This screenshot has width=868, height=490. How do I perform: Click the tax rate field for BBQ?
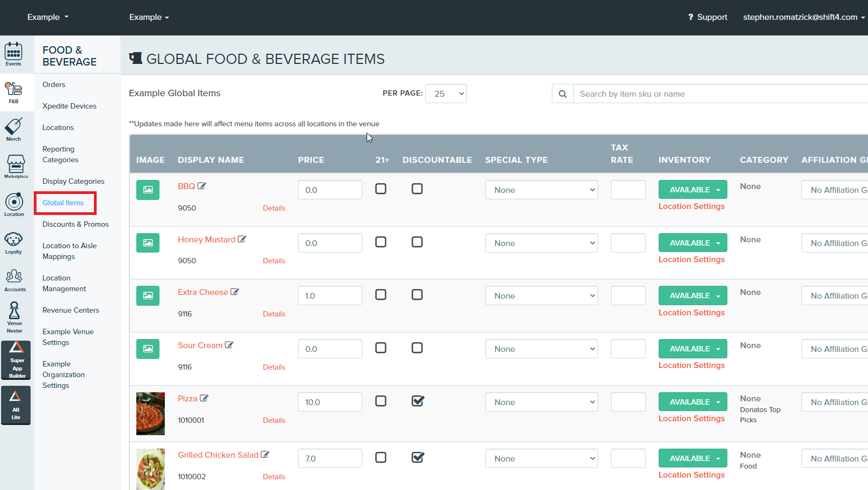[x=628, y=190]
